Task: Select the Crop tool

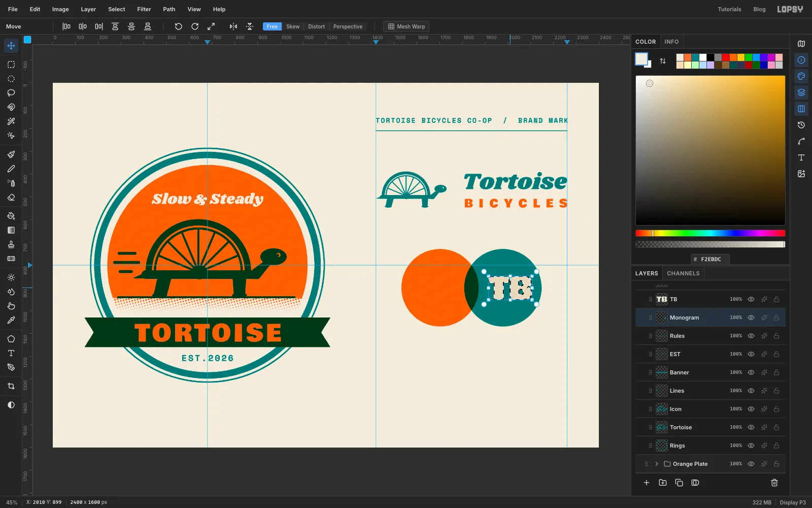Action: tap(11, 386)
